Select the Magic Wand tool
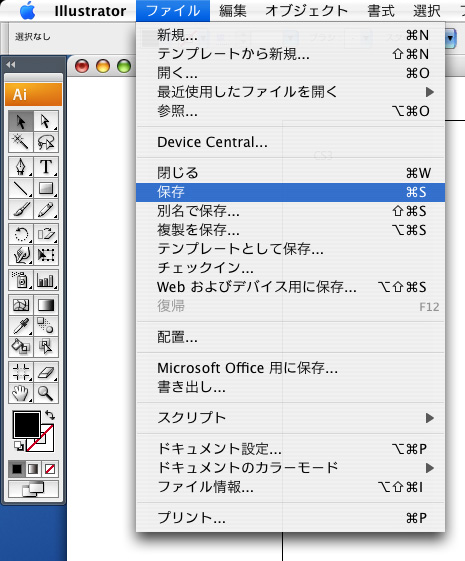465x561 pixels. (x=21, y=142)
